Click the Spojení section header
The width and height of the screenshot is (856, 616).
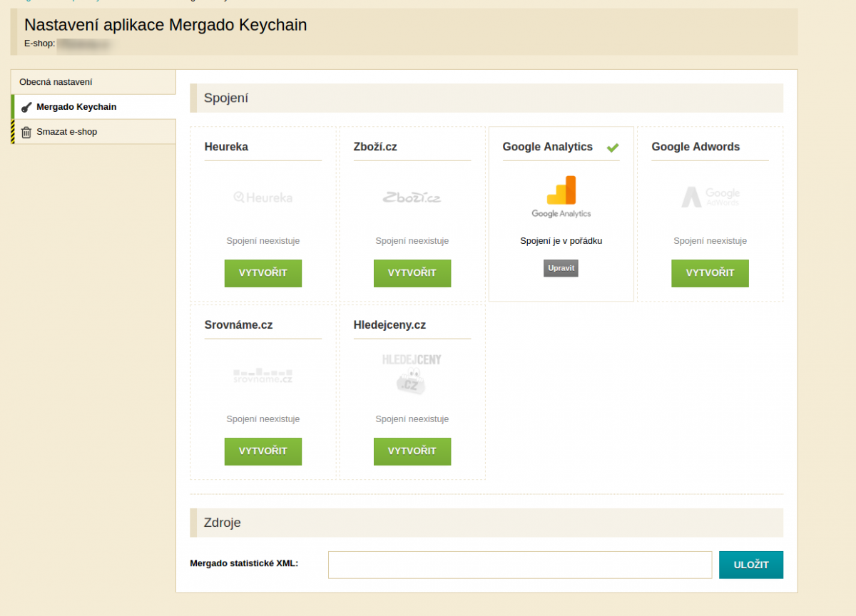coord(486,98)
